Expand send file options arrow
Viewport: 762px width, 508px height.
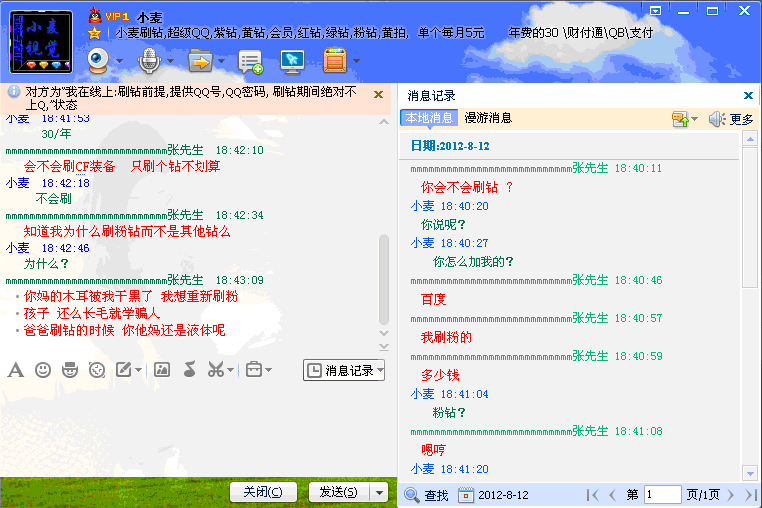[222, 61]
